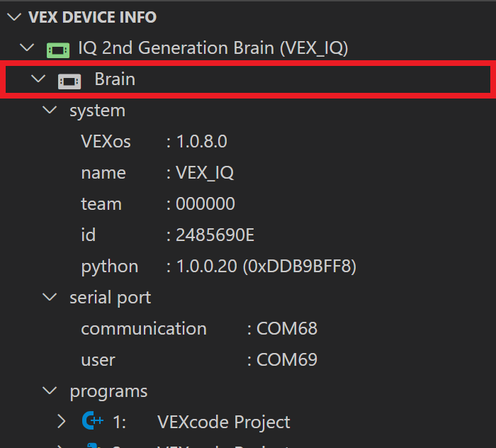Select the name VEX_IQ row

click(x=157, y=173)
